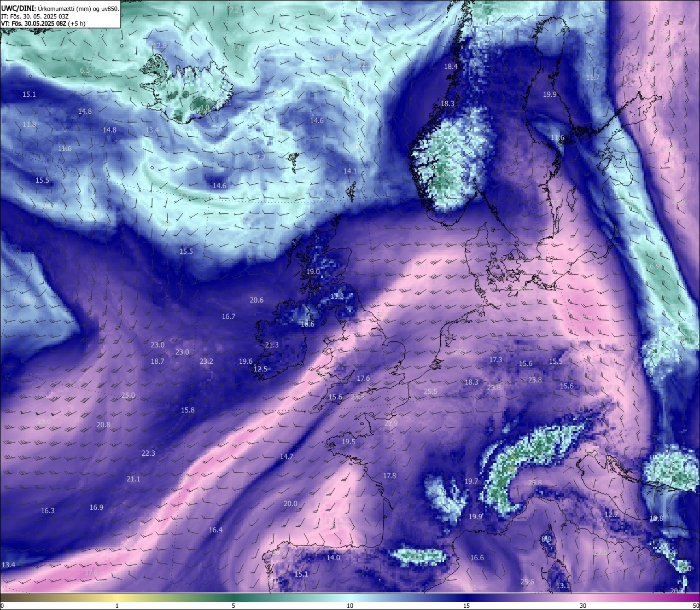Click the 14.1 value near Shetland
This screenshot has width=700, height=610.
pos(350,171)
